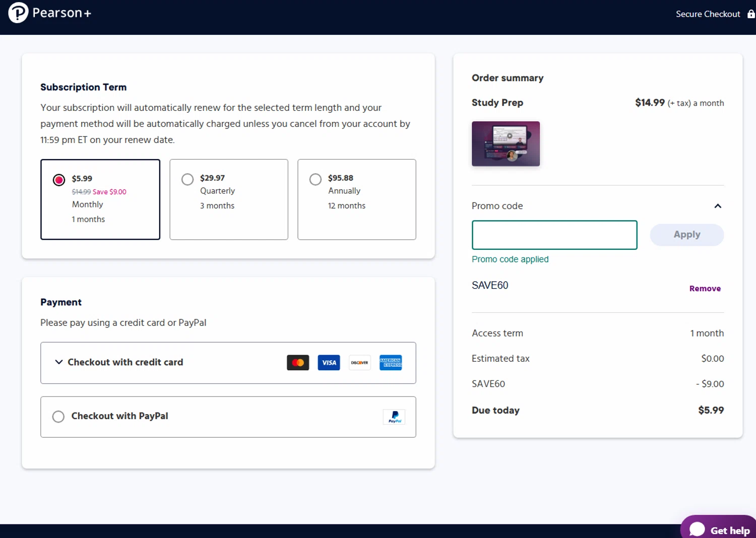
Task: Click the Pearson+ logo in the header
Action: [50, 13]
